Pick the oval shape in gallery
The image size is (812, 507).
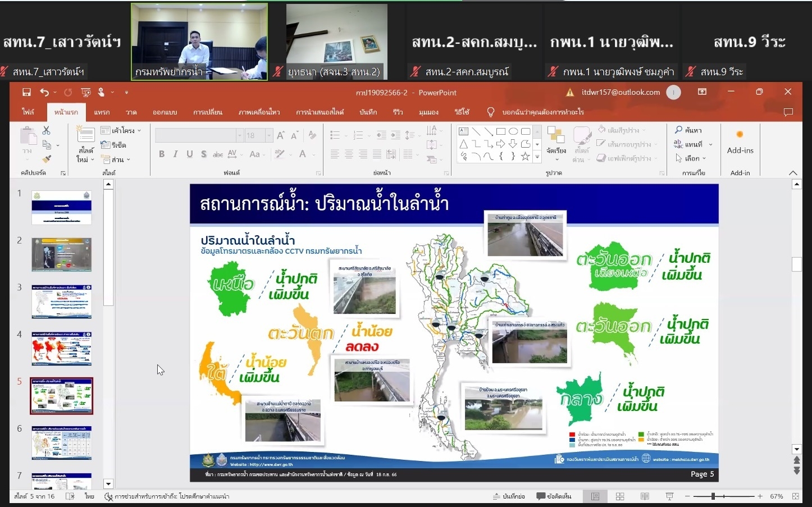click(513, 131)
